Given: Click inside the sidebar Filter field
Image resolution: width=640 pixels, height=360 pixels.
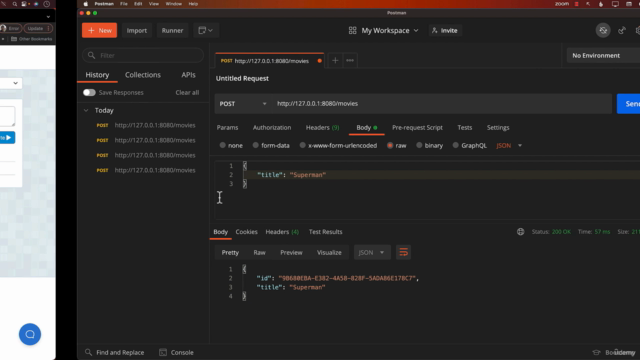Looking at the screenshot, I should (143, 55).
